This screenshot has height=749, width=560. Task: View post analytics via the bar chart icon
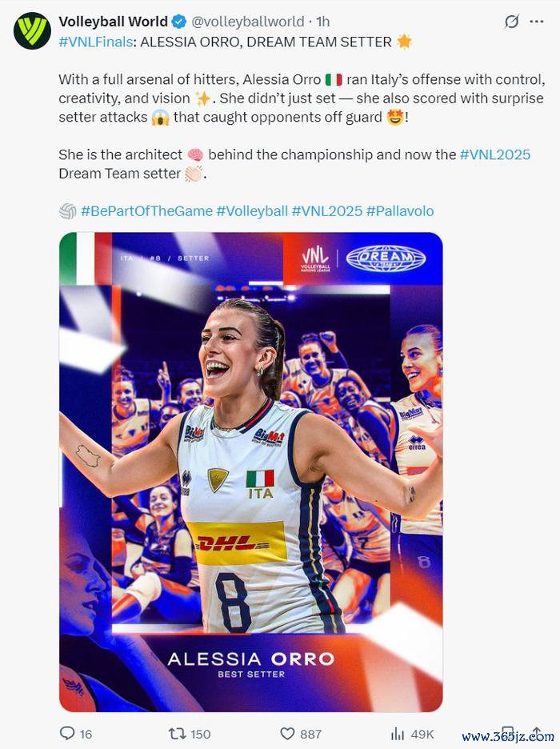(398, 733)
